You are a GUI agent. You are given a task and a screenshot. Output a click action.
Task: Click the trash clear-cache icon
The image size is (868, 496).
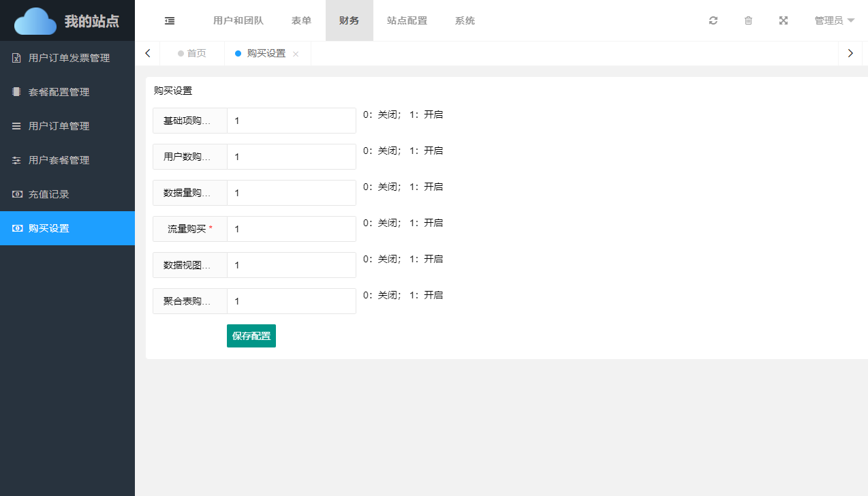point(748,20)
